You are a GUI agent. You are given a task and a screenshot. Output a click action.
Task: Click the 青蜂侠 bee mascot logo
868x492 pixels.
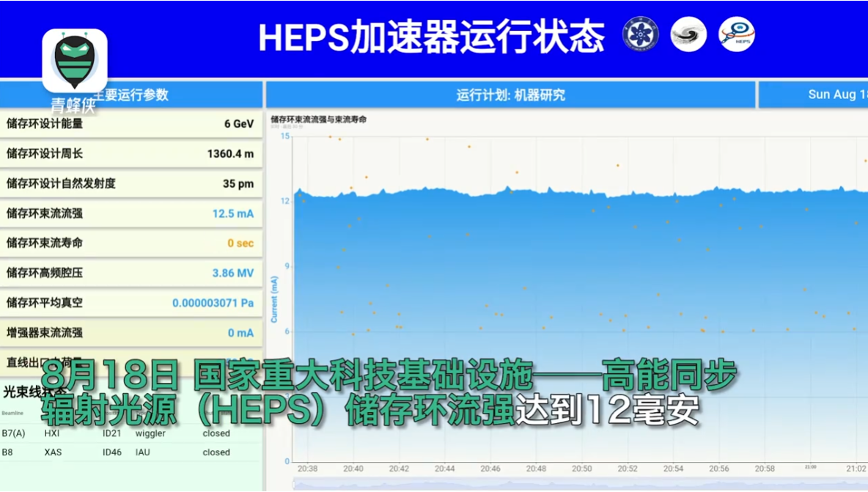pos(74,62)
